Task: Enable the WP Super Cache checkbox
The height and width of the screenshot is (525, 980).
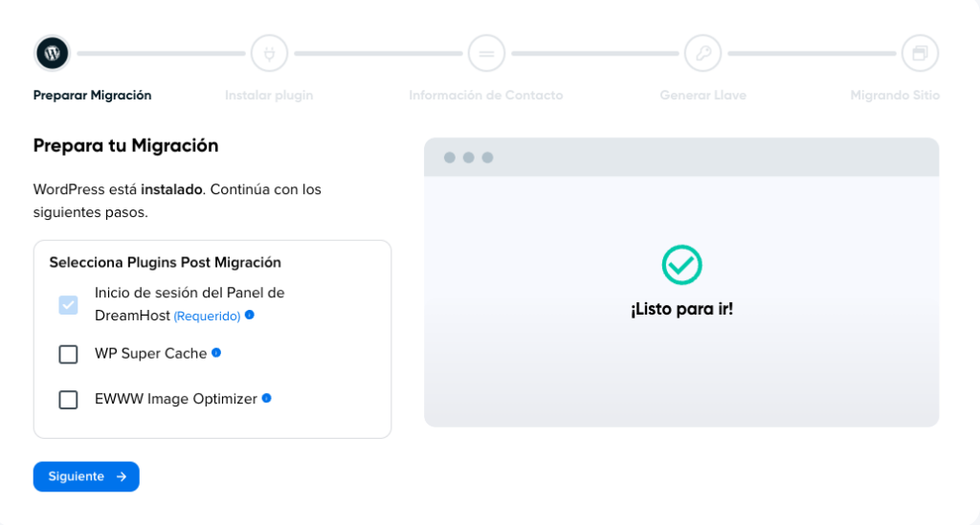Action: 68,354
